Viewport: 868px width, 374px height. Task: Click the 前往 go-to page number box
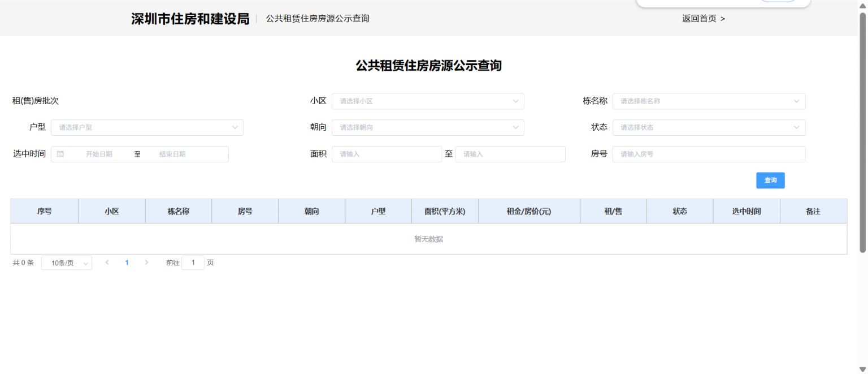click(193, 263)
